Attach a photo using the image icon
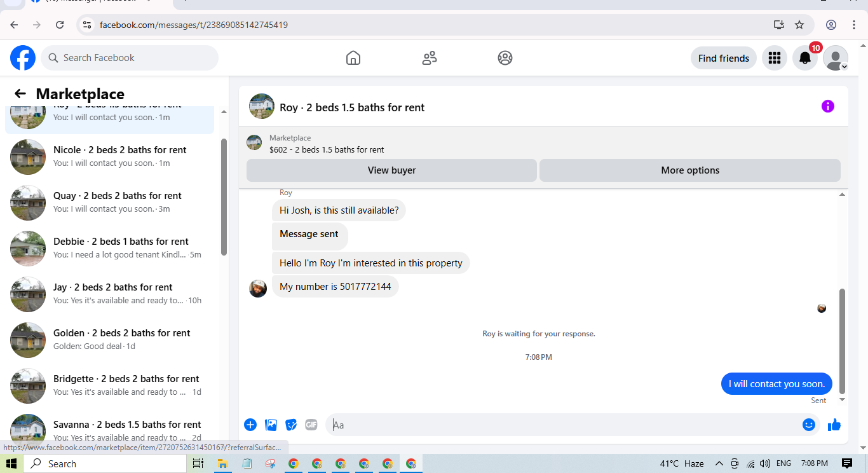The height and width of the screenshot is (473, 868). [271, 425]
